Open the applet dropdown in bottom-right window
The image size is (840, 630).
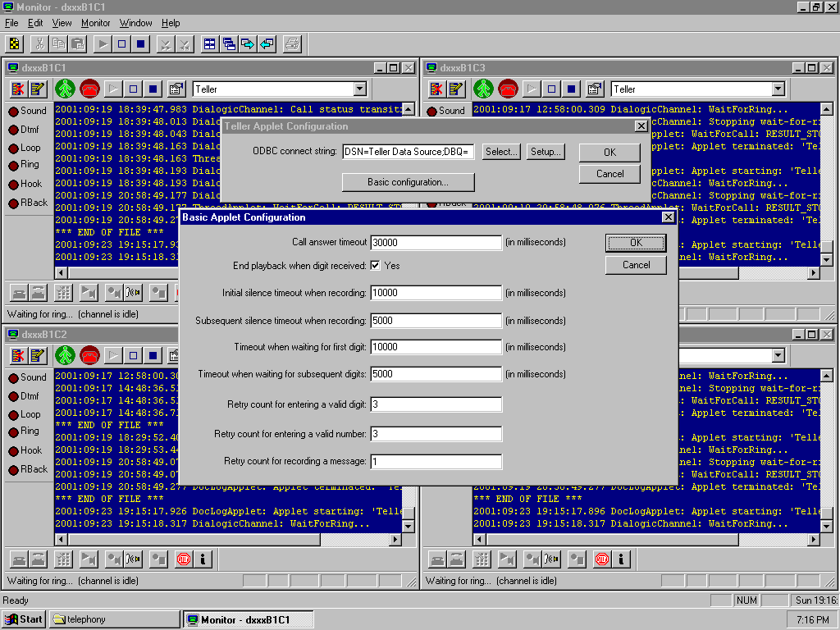[778, 355]
